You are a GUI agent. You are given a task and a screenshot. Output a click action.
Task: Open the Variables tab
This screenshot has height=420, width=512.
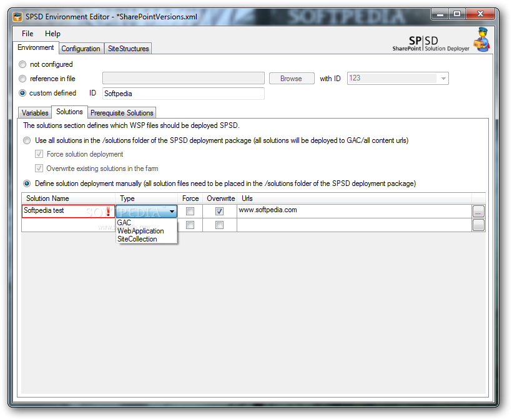tap(35, 112)
